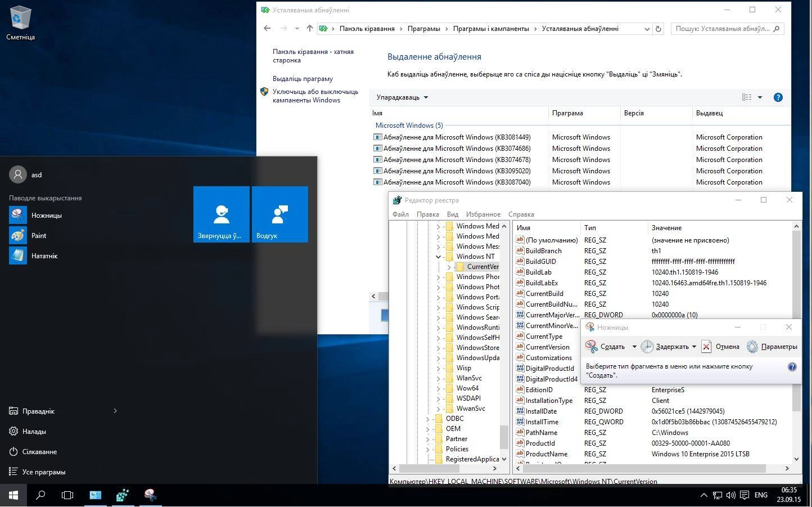
Task: Click the search updates input field
Action: pos(722,29)
